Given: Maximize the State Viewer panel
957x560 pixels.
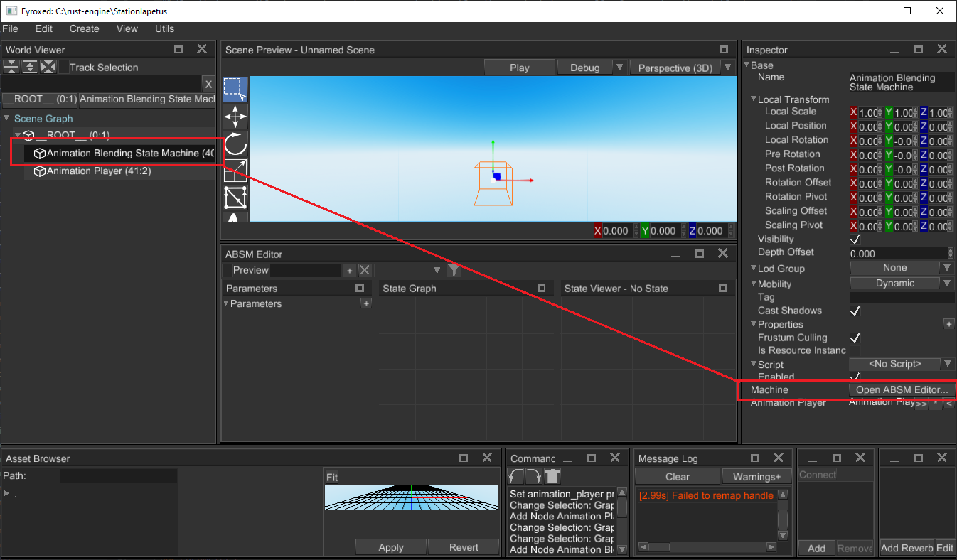Looking at the screenshot, I should (723, 288).
